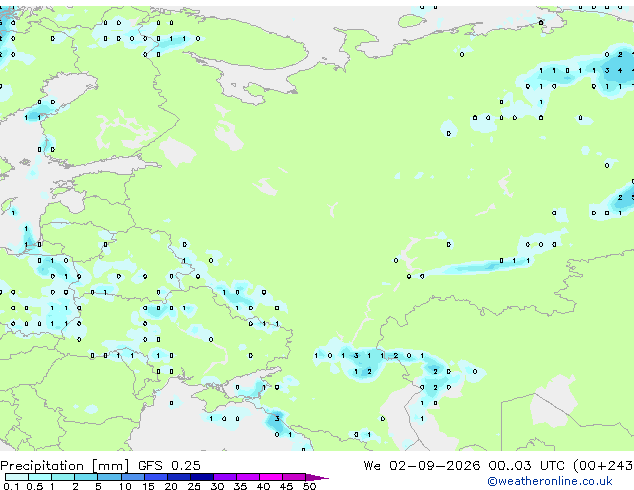Click the legend label '25'
The image size is (634, 490).
[x=194, y=486]
